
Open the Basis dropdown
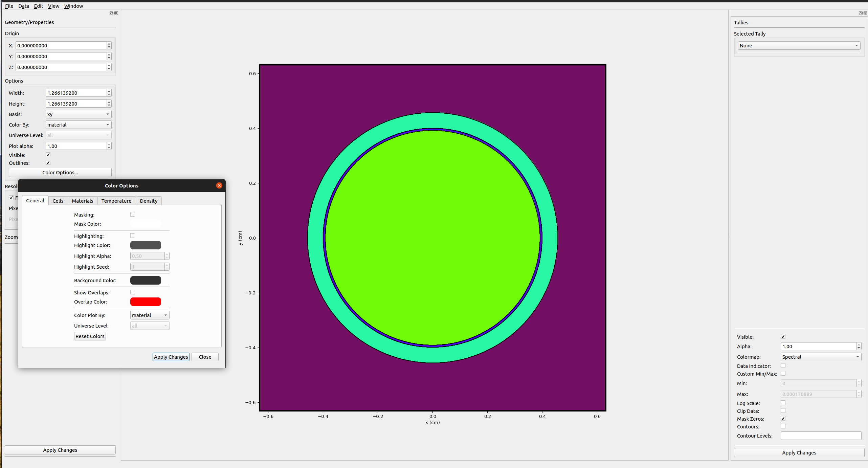[x=78, y=114]
